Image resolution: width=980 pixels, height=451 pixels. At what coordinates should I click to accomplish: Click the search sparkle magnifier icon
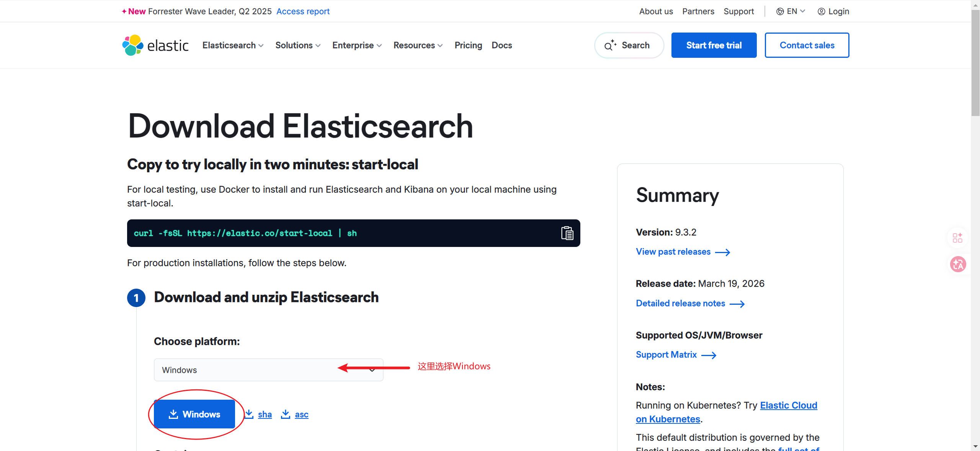[x=610, y=45]
